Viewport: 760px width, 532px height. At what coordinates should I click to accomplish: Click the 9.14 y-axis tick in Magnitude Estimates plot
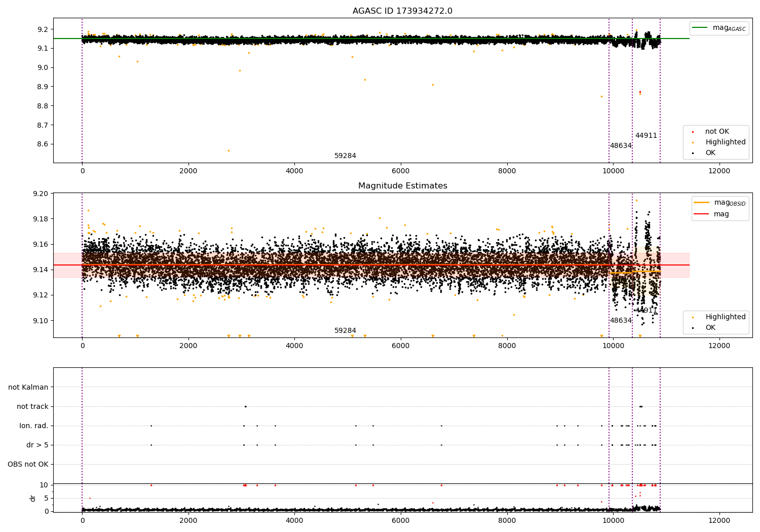click(41, 270)
